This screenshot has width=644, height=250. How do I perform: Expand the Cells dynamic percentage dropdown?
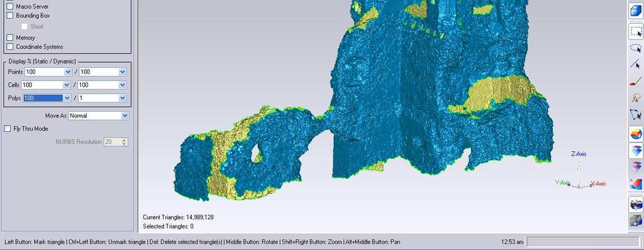click(x=123, y=85)
